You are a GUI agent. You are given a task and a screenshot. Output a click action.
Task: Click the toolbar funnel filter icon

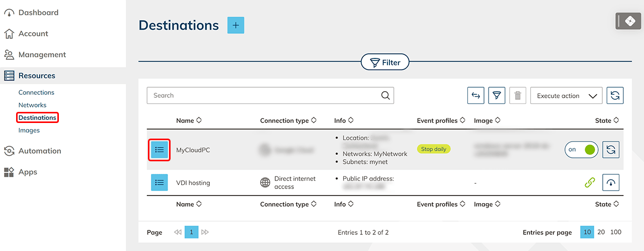(497, 95)
